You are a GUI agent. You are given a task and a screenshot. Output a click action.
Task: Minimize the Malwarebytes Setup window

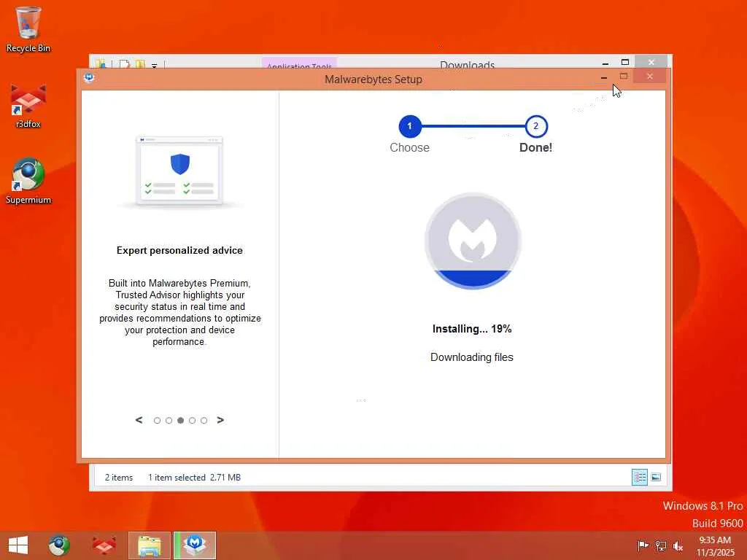click(603, 77)
